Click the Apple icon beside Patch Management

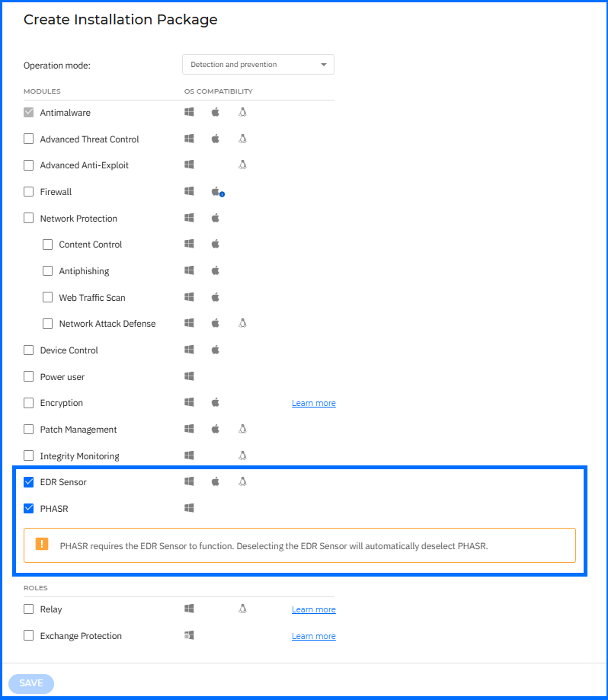[216, 430]
